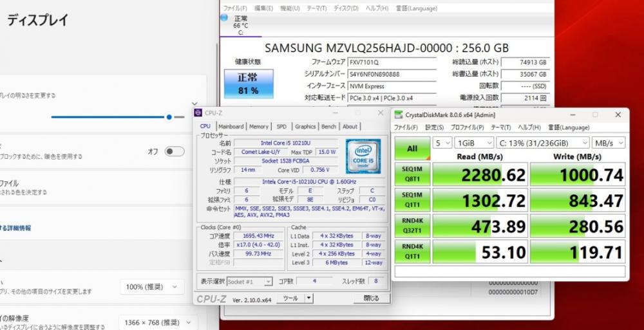The height and width of the screenshot is (330, 644).
Task: Toggle the night light switch off/on
Action: pyautogui.click(x=175, y=151)
